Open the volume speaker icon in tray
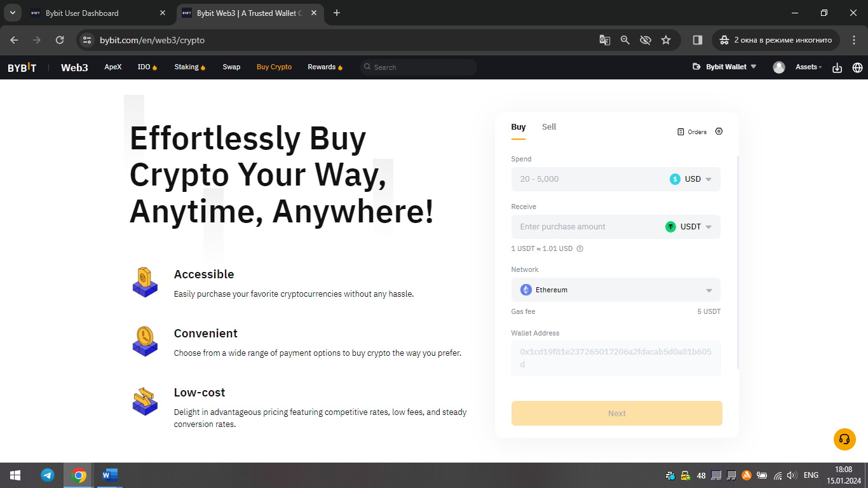868x488 pixels. [792, 475]
